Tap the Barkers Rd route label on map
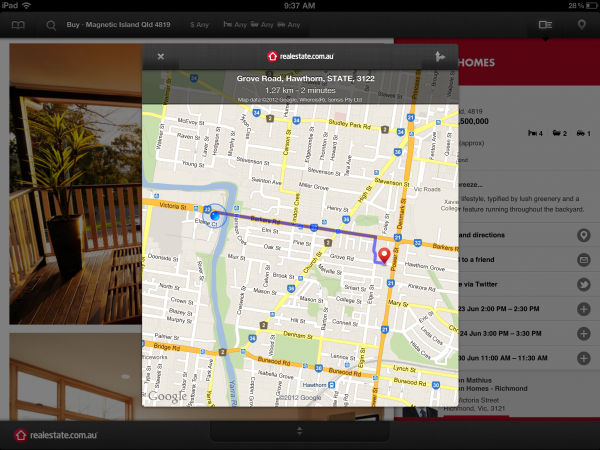 pyautogui.click(x=265, y=220)
